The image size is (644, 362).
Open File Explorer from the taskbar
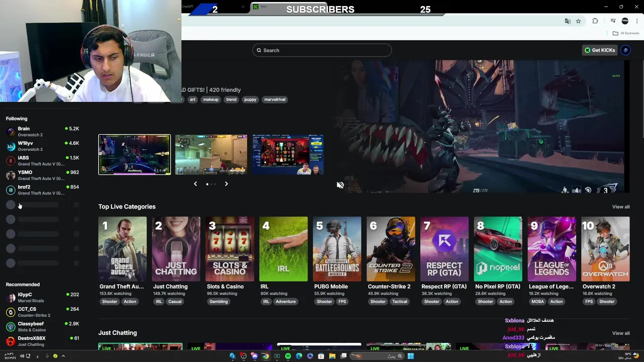[332, 356]
